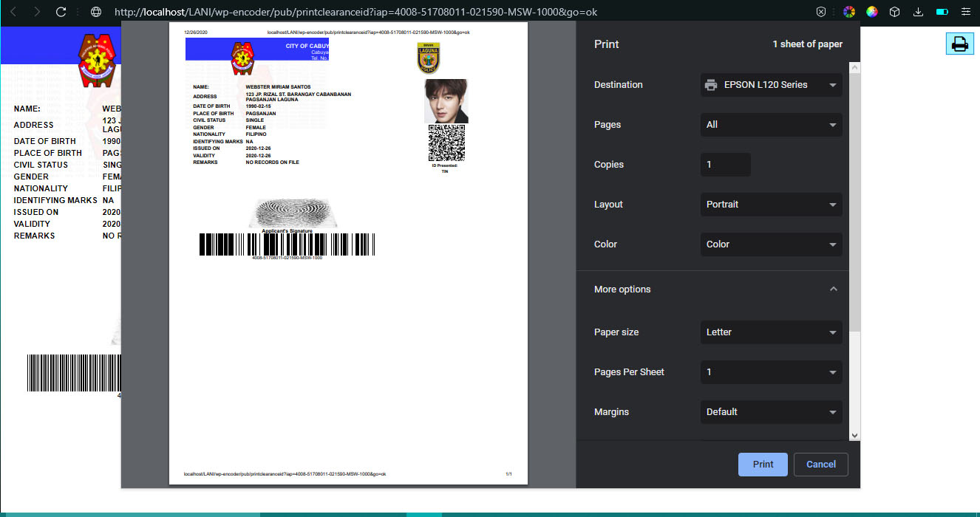The width and height of the screenshot is (980, 517).
Task: Open the Color mode dropdown
Action: pos(771,244)
